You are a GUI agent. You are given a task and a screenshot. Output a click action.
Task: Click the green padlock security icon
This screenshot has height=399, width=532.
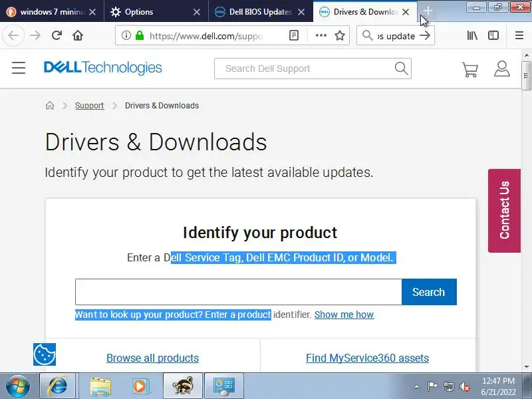pos(140,36)
